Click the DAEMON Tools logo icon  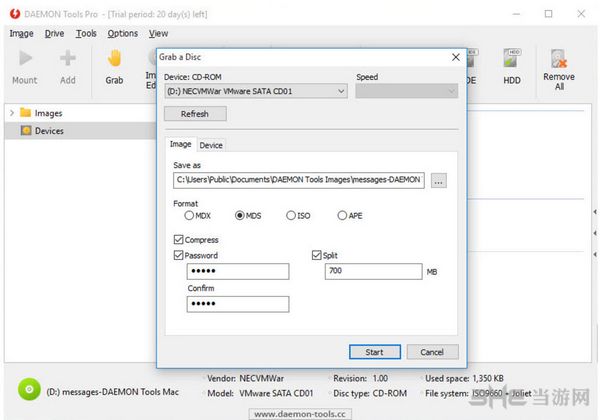coord(15,14)
